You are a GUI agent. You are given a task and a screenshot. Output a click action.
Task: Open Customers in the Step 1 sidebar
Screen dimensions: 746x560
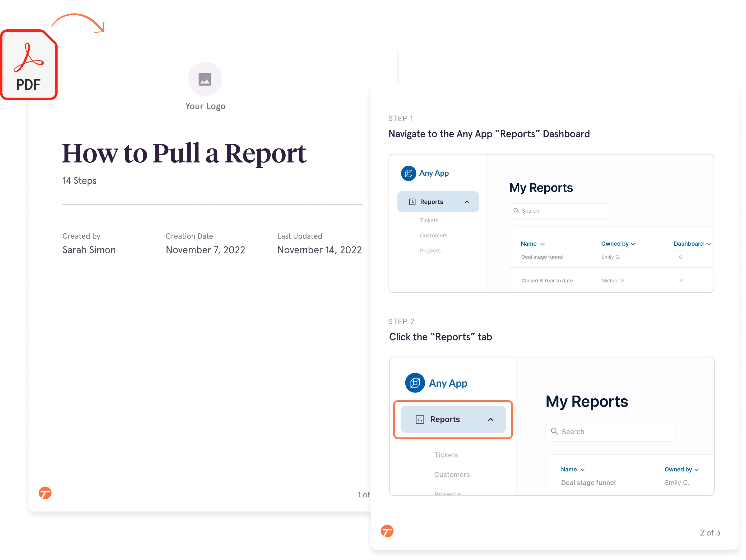pyautogui.click(x=433, y=235)
